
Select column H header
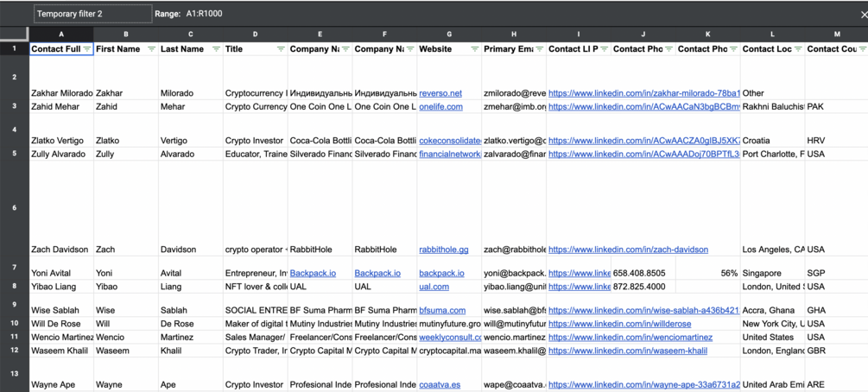(x=514, y=35)
